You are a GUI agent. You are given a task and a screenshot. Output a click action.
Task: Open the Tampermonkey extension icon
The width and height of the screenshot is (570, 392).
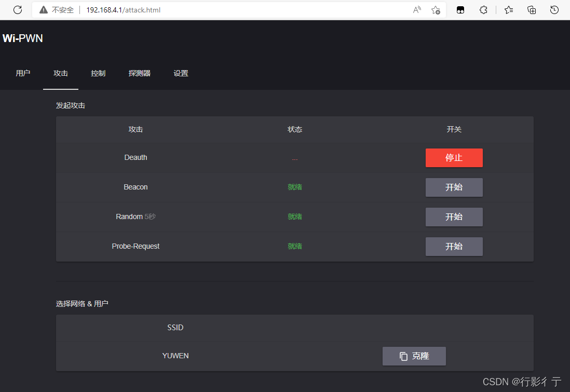(460, 10)
